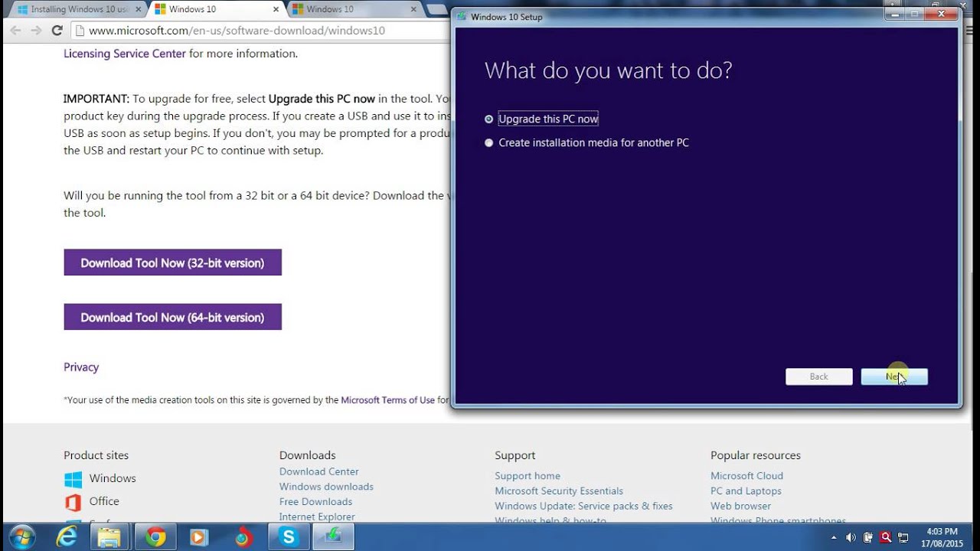Viewport: 980px width, 551px height.
Task: Show hidden system tray icons
Action: point(834,537)
